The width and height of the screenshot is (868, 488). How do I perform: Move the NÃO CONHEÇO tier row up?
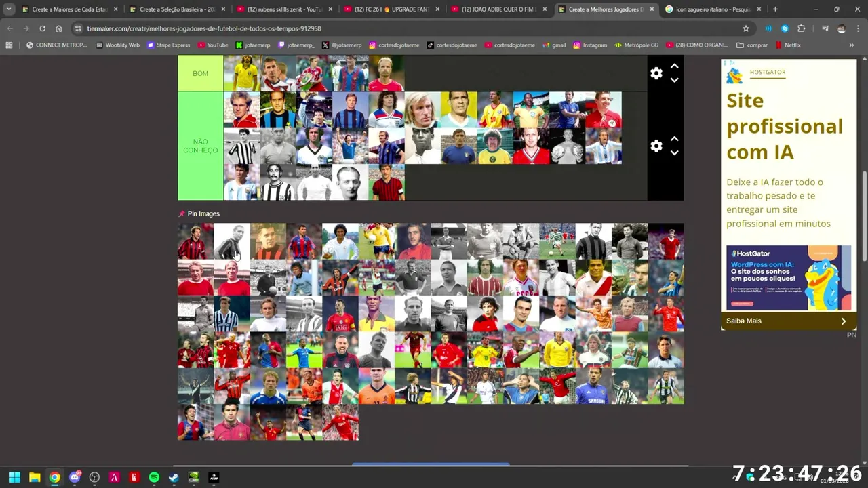coord(674,139)
